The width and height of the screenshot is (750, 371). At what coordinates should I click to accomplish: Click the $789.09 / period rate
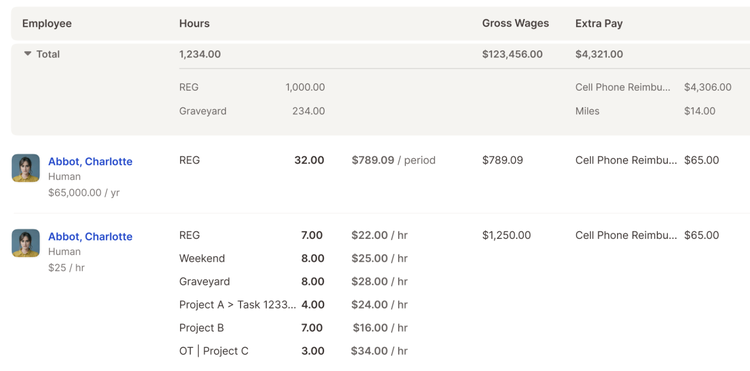[393, 160]
